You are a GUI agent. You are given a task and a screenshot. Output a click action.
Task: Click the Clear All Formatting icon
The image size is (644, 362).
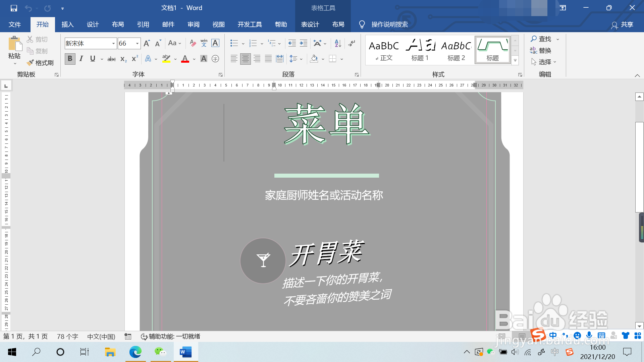pos(193,43)
